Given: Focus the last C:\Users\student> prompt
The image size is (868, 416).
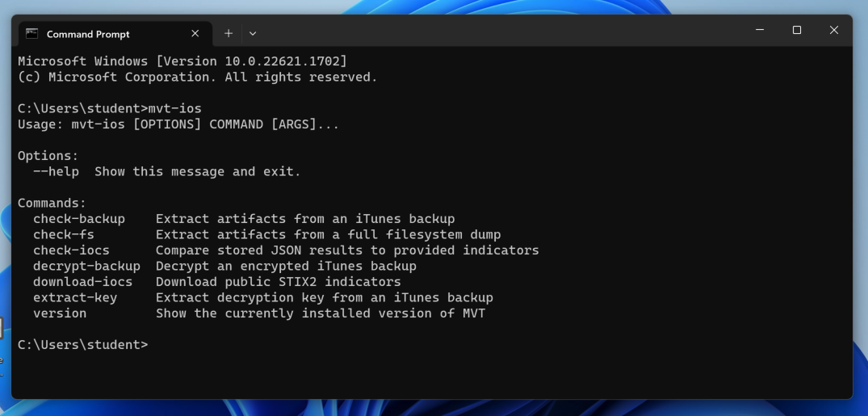Looking at the screenshot, I should point(83,345).
